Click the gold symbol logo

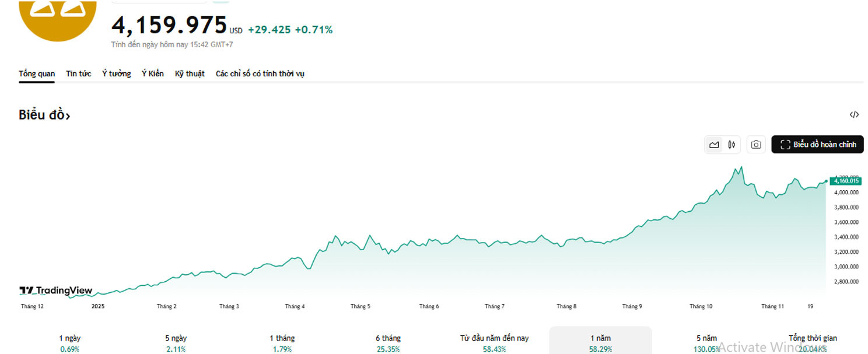point(57,15)
